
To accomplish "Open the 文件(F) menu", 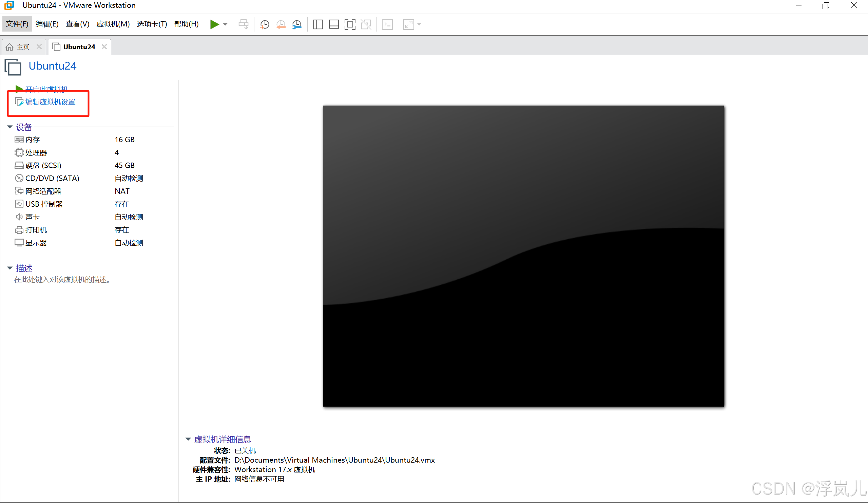I will [x=17, y=24].
